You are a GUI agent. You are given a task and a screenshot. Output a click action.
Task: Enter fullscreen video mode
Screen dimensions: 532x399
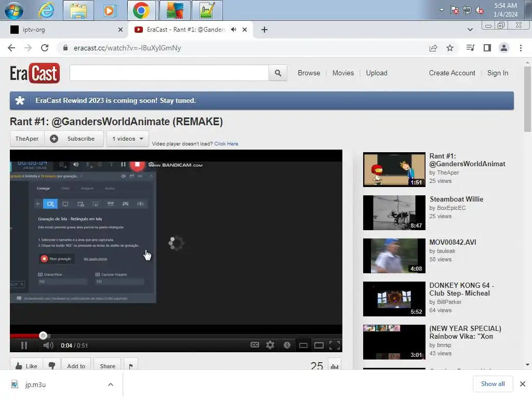(335, 345)
